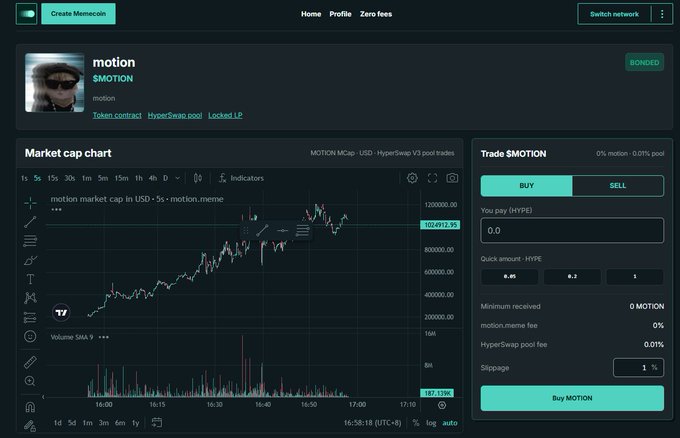Image resolution: width=680 pixels, height=438 pixels.
Task: Open the emoji icons tool
Action: 30,336
